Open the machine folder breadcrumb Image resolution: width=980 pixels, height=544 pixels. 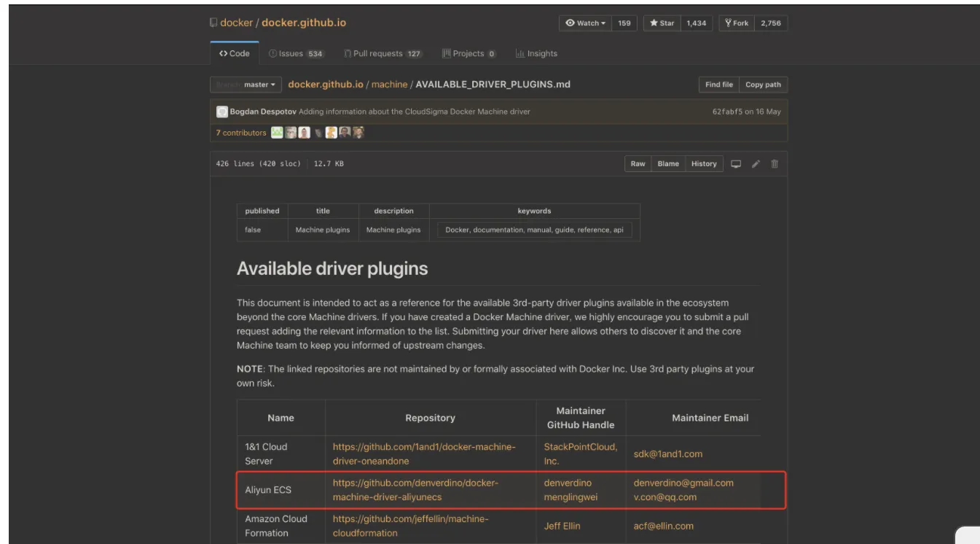[x=390, y=85]
